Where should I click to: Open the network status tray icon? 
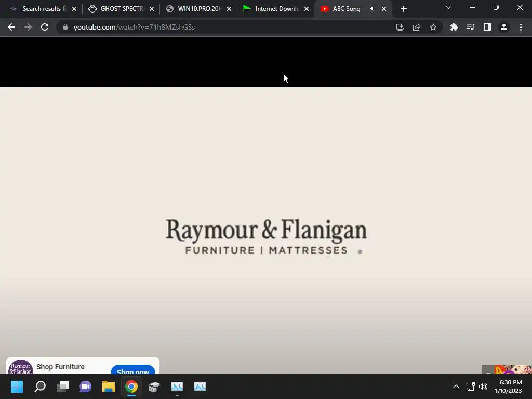coord(470,387)
